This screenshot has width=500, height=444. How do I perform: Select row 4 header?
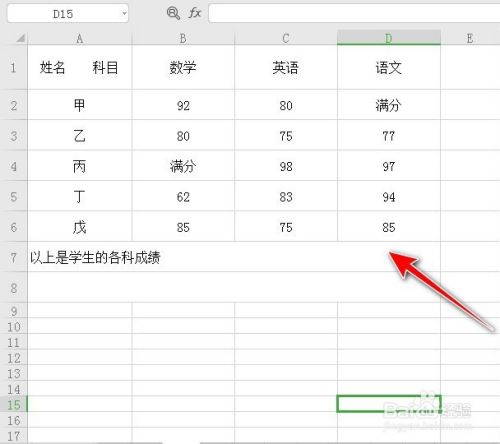[x=14, y=166]
